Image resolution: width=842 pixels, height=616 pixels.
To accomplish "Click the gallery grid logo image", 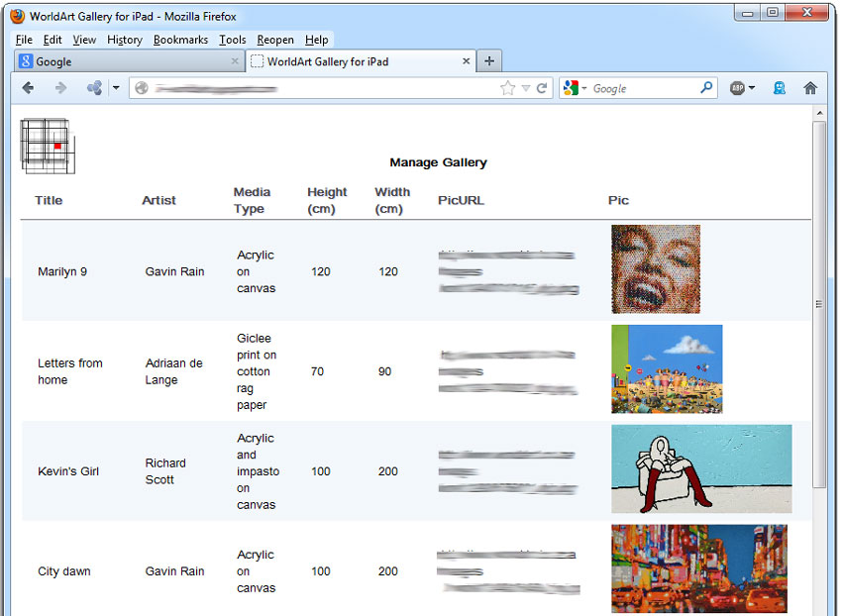I will tap(48, 147).
